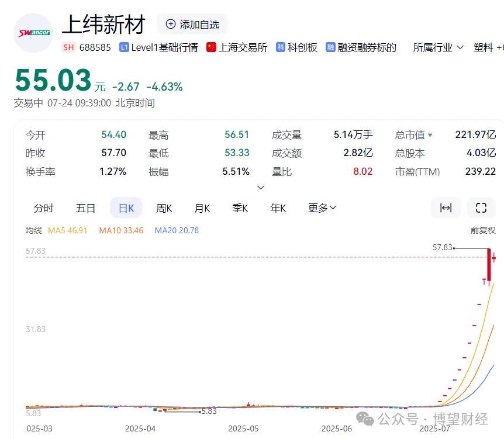The width and height of the screenshot is (504, 439).
Task: Click the SH exchange tag
Action: (68, 47)
